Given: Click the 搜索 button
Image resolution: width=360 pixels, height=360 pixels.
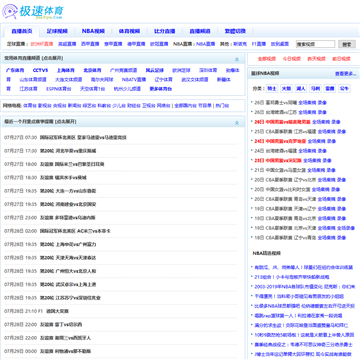Looking at the screenshot, I should click(347, 44).
